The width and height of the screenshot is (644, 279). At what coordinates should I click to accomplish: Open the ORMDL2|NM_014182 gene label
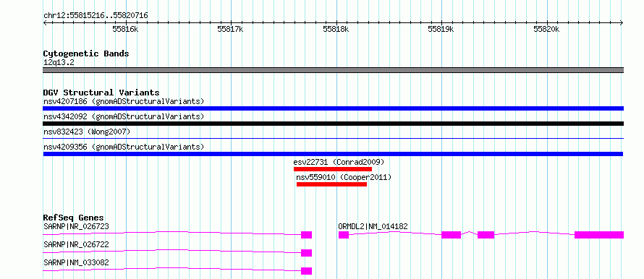(373, 226)
